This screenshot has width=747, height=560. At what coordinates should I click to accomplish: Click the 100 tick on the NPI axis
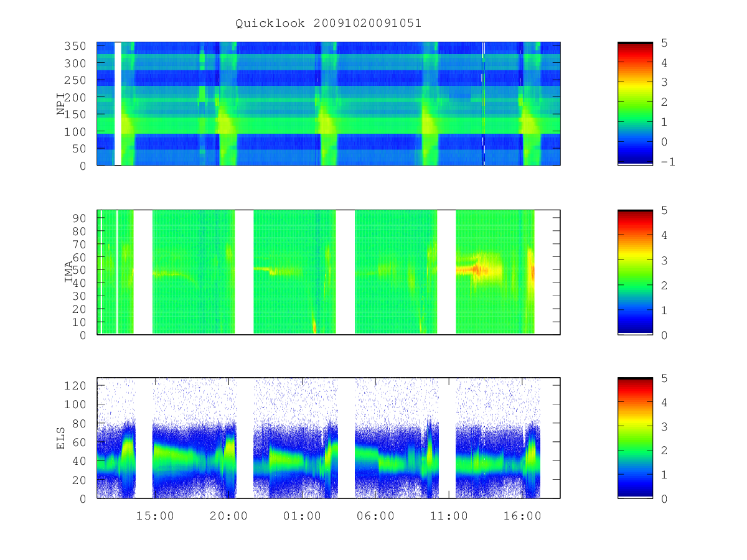pos(75,132)
